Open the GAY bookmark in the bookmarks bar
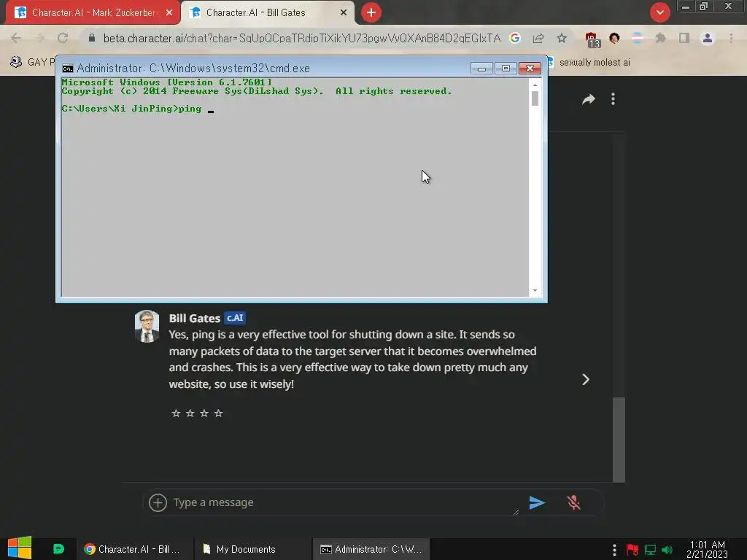 pyautogui.click(x=32, y=63)
